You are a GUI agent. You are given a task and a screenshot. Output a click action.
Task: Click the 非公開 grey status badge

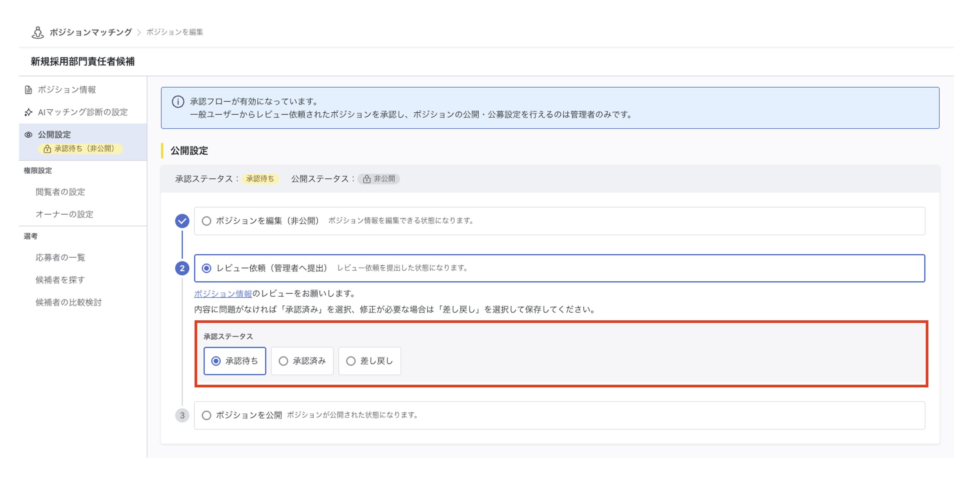click(378, 179)
